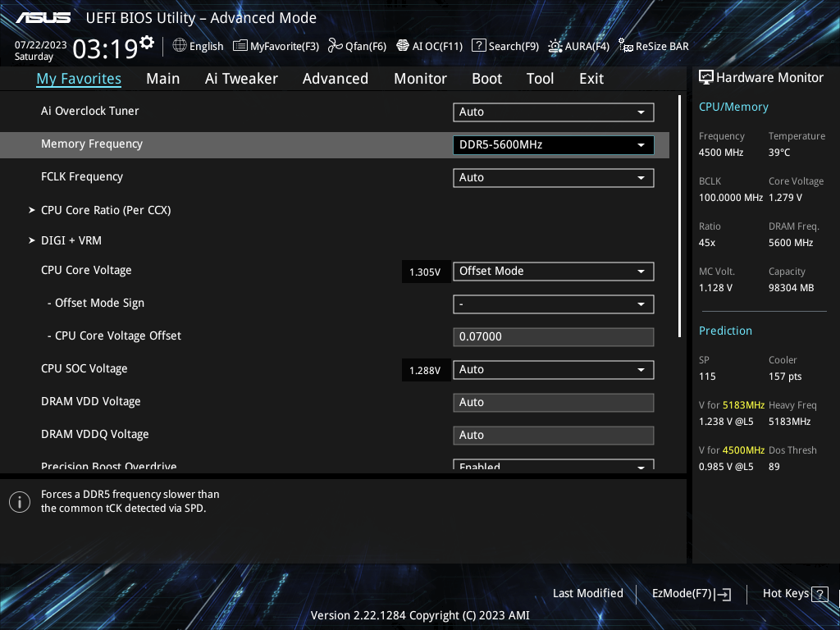Select the FCLK Frequency label
The width and height of the screenshot is (840, 630).
tap(82, 177)
